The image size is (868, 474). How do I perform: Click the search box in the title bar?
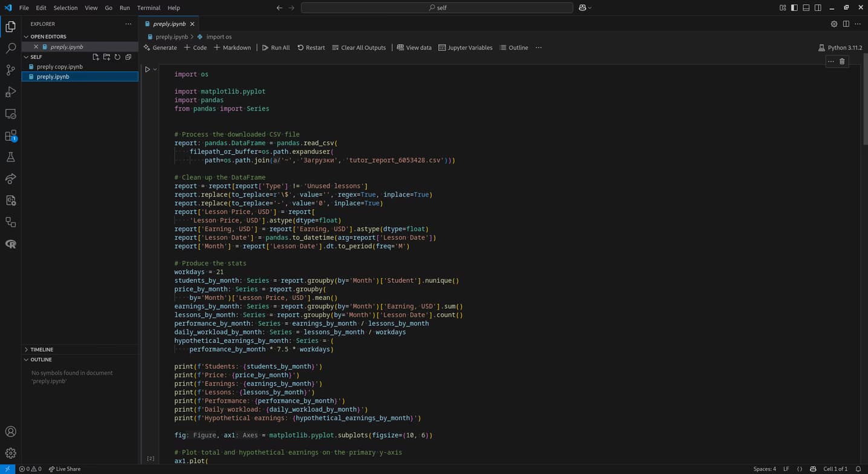pos(436,8)
